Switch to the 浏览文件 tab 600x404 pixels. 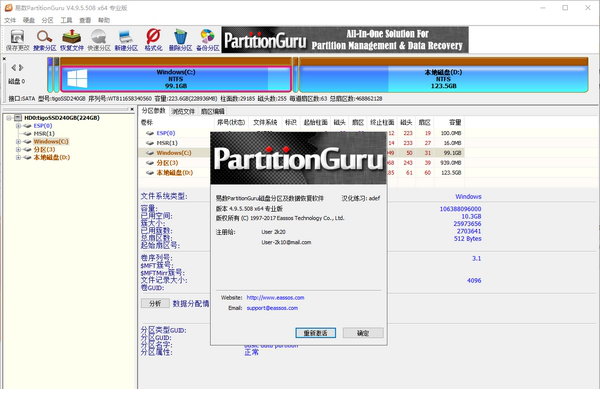(183, 111)
